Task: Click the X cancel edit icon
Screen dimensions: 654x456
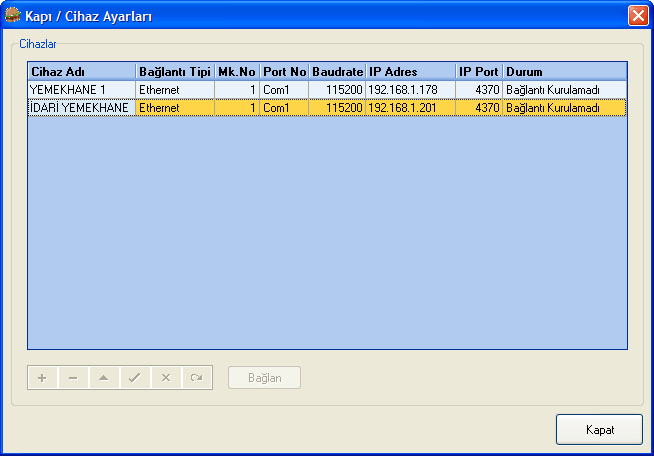Action: click(166, 378)
